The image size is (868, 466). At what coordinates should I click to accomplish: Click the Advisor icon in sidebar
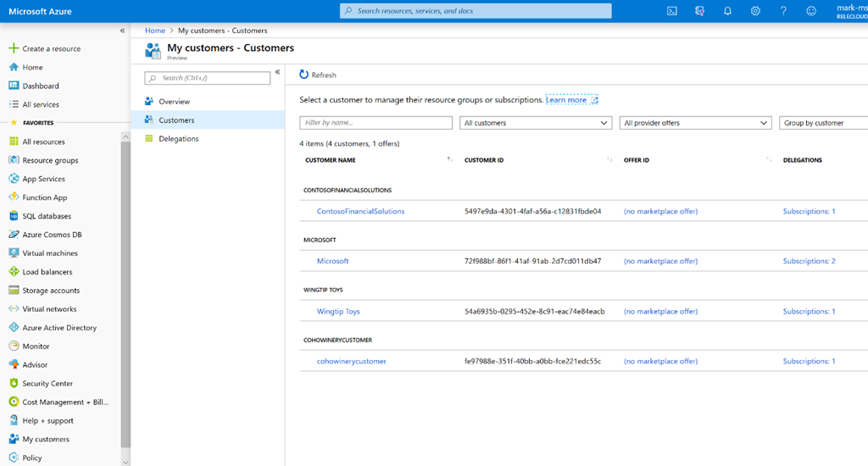click(x=14, y=364)
